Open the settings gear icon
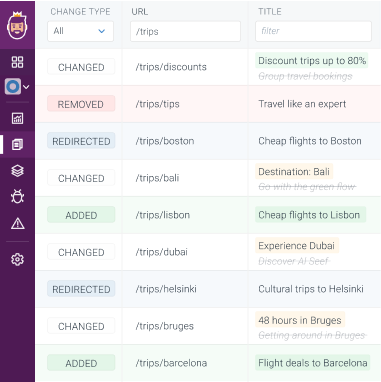This screenshot has width=381, height=382. [x=17, y=259]
